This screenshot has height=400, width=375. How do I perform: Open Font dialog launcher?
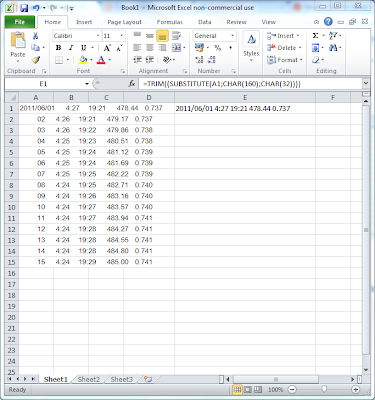(x=123, y=71)
